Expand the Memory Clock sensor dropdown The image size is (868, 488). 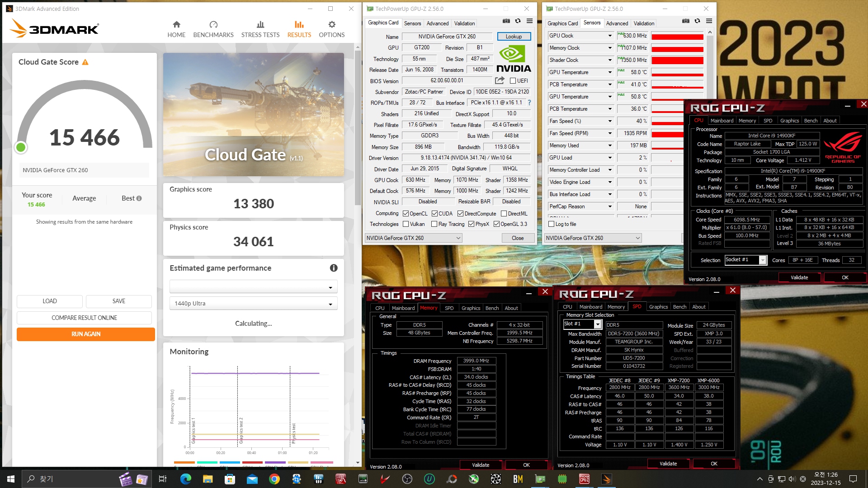[610, 48]
